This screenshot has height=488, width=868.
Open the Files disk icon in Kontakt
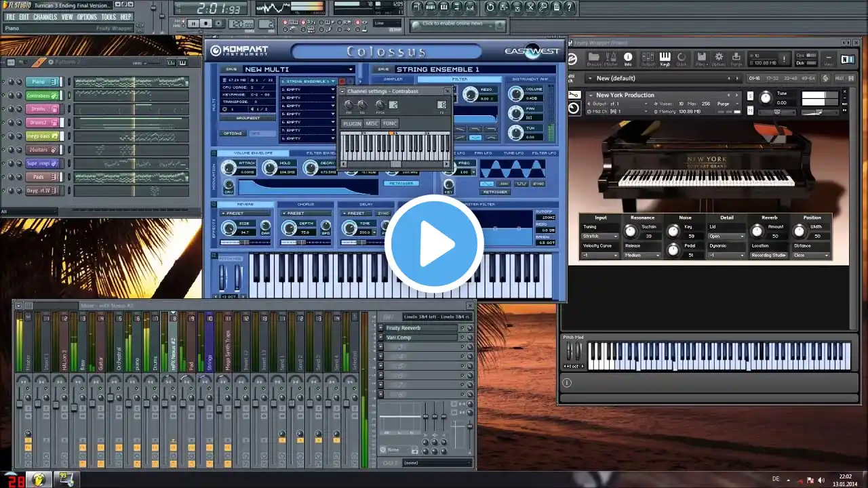pos(701,59)
